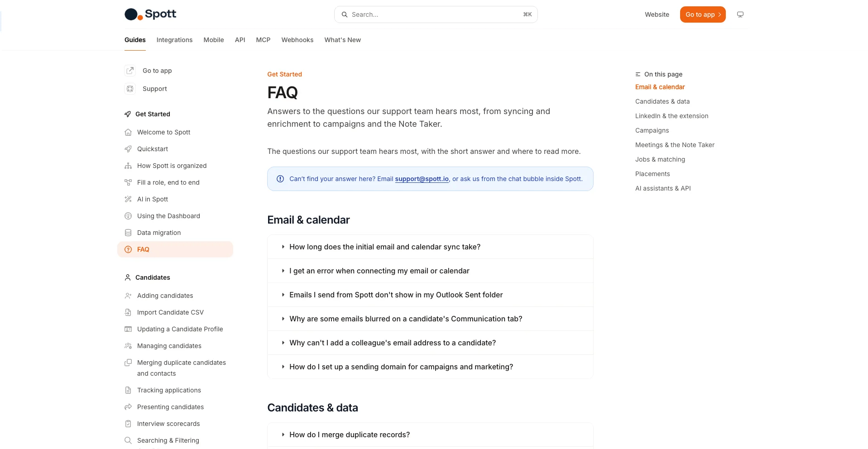Expand 'I get an error when connecting my email'
Screen dimensions: 868x449
[x=430, y=271]
